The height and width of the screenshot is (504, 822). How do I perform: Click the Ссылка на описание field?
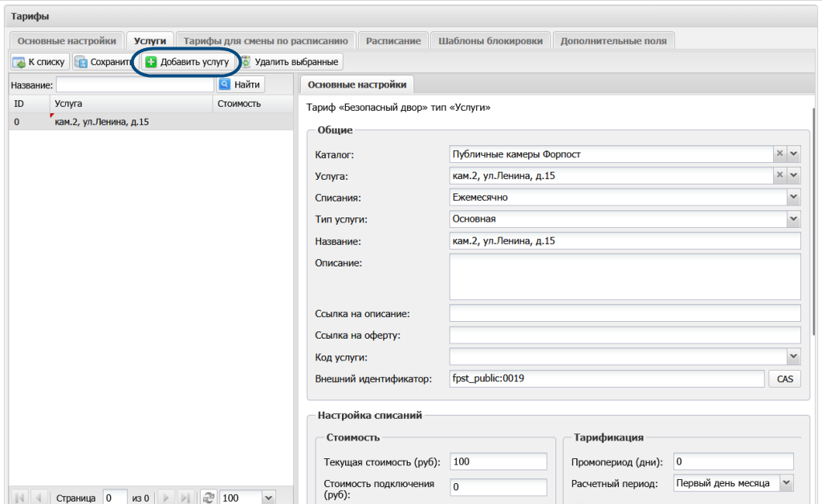click(x=625, y=313)
